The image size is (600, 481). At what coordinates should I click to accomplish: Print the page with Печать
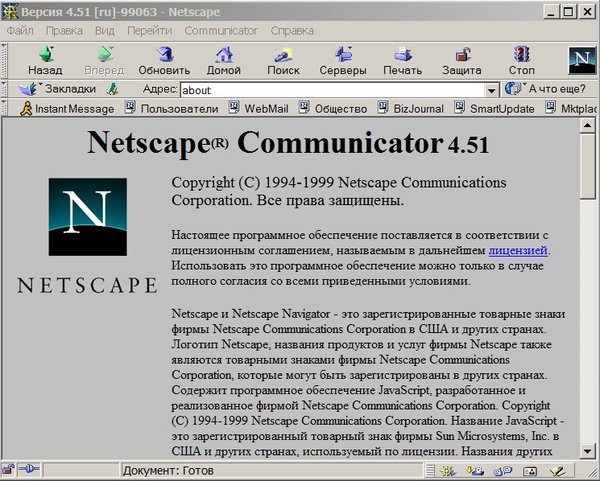coord(403,60)
